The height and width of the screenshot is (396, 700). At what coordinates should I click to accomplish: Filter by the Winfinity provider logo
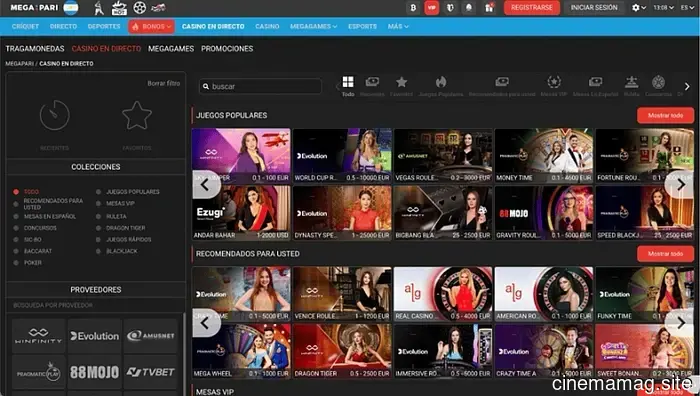[38, 336]
